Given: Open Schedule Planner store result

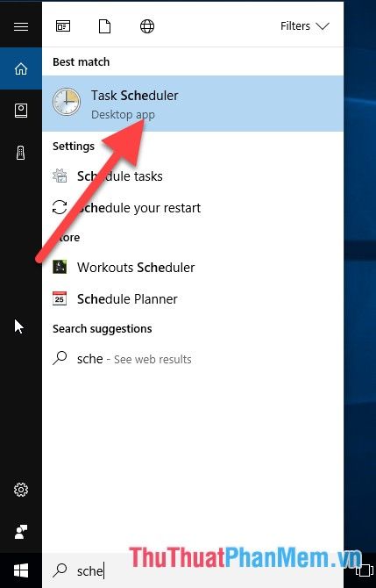Looking at the screenshot, I should (193, 299).
